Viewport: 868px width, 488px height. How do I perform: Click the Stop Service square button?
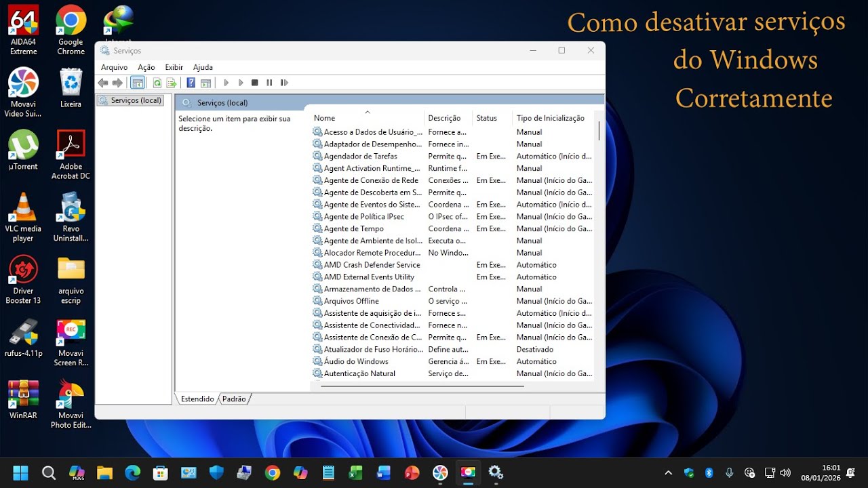[255, 83]
